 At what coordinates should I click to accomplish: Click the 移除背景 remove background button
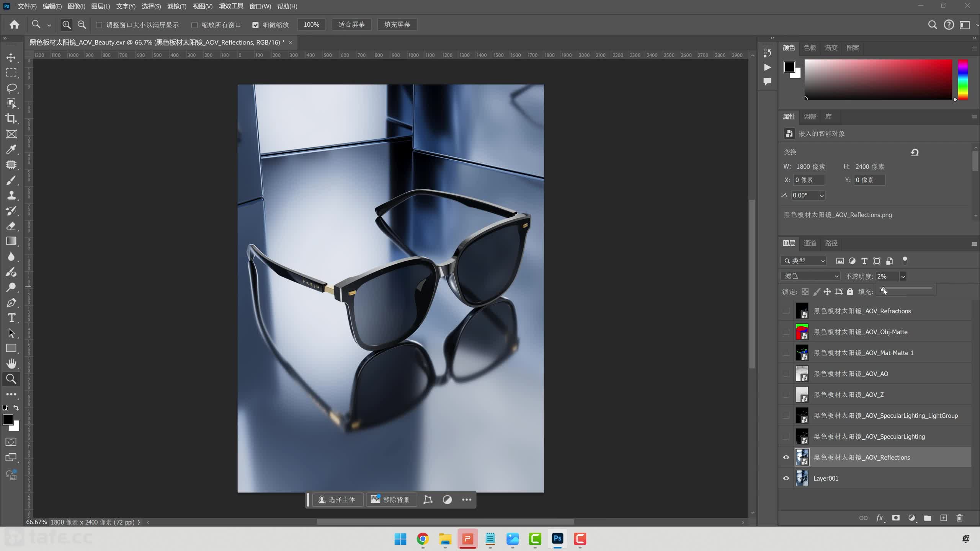coord(391,500)
